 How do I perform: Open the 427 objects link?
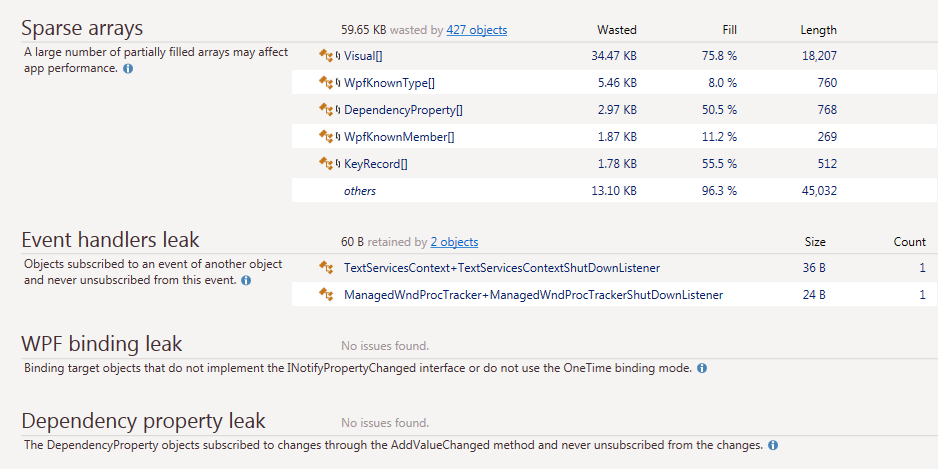coord(476,30)
